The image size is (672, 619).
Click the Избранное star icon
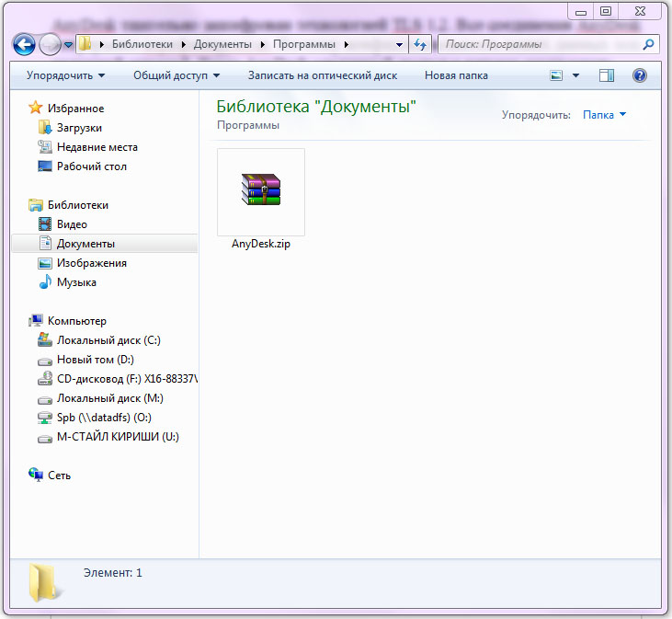click(36, 108)
